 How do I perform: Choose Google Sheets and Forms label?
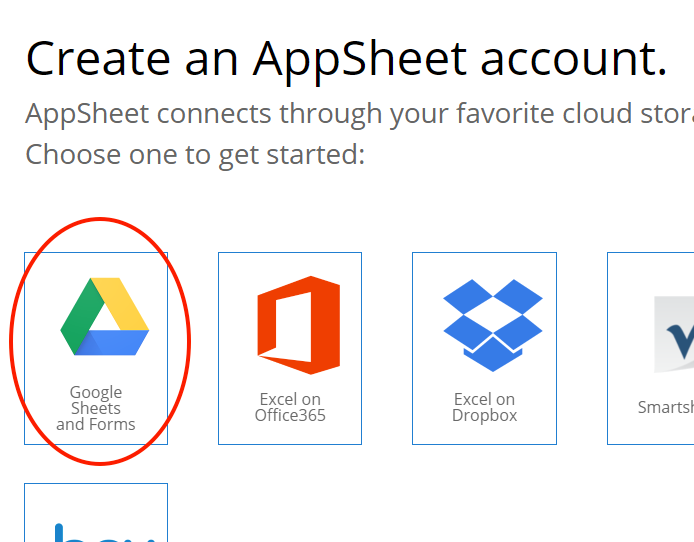pos(96,408)
